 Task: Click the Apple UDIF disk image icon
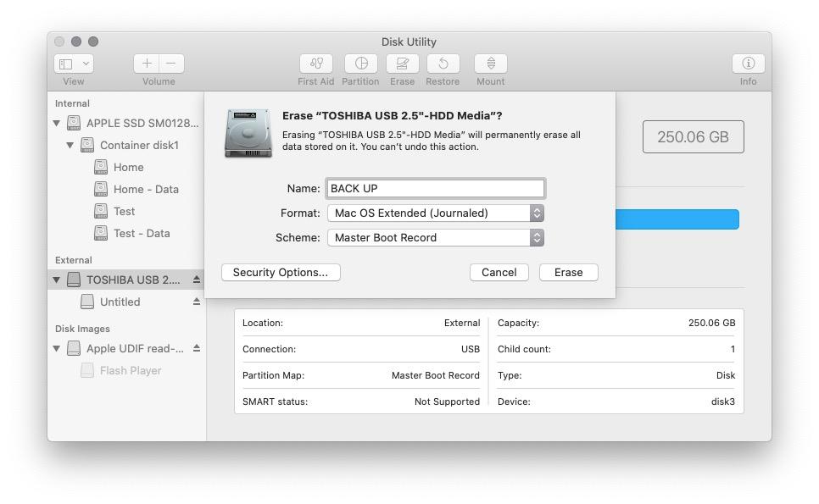click(x=74, y=348)
